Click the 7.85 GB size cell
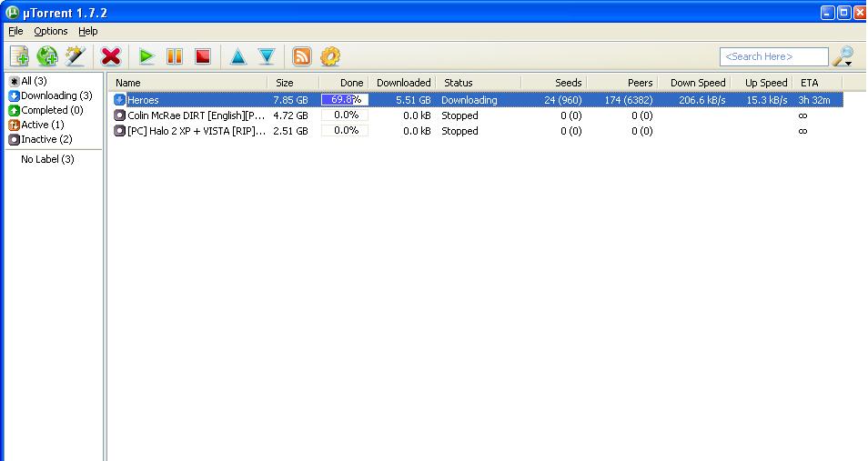The image size is (868, 461). [x=290, y=100]
